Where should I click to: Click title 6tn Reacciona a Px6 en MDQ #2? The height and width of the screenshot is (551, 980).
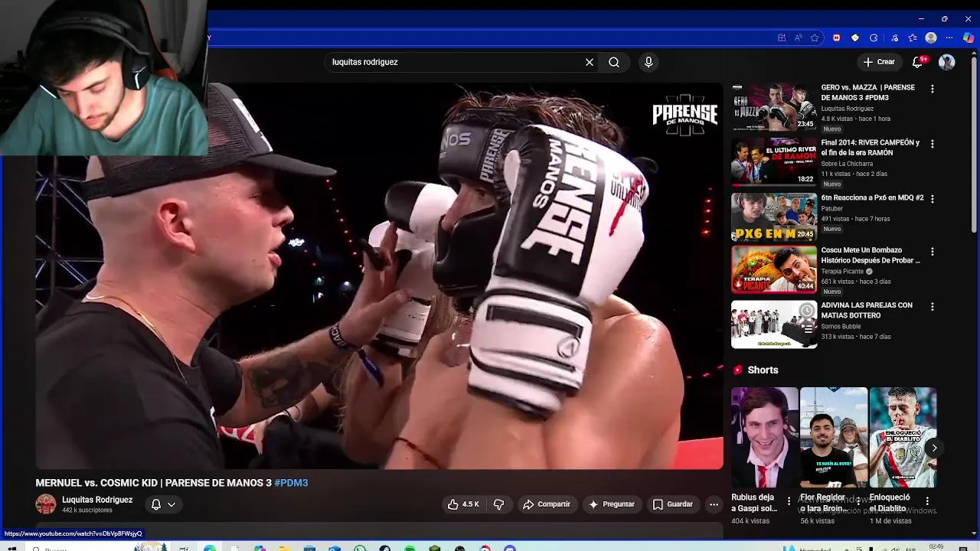[872, 197]
